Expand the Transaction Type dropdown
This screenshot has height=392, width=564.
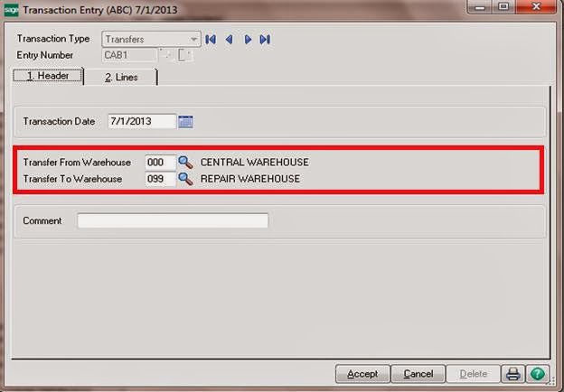click(x=193, y=39)
